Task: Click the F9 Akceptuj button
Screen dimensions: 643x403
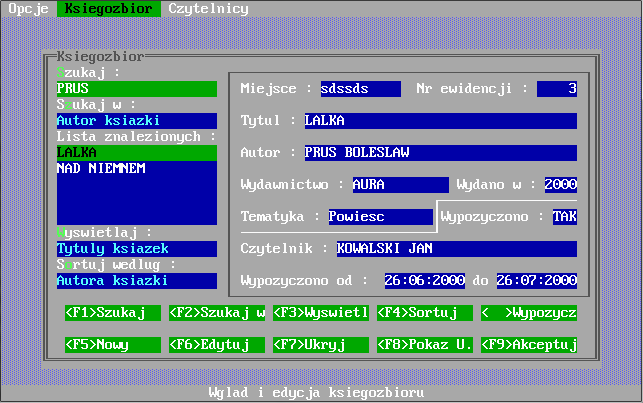Action: [529, 345]
